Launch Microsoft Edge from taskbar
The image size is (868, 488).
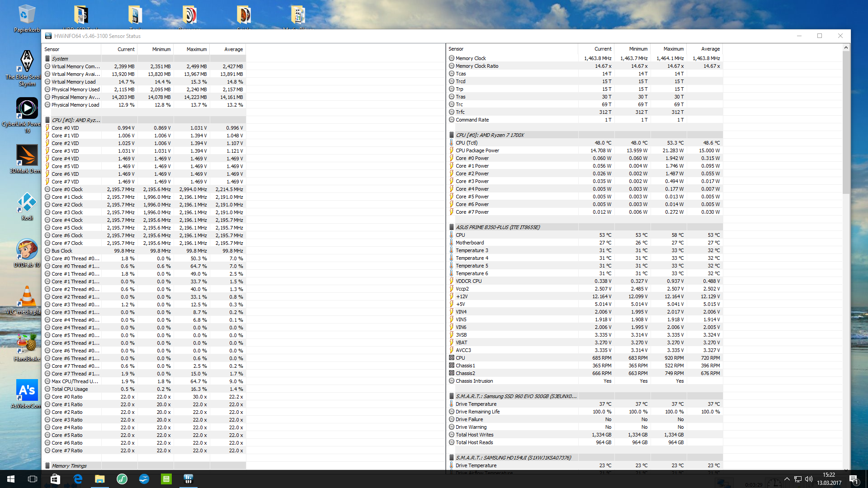tap(78, 479)
